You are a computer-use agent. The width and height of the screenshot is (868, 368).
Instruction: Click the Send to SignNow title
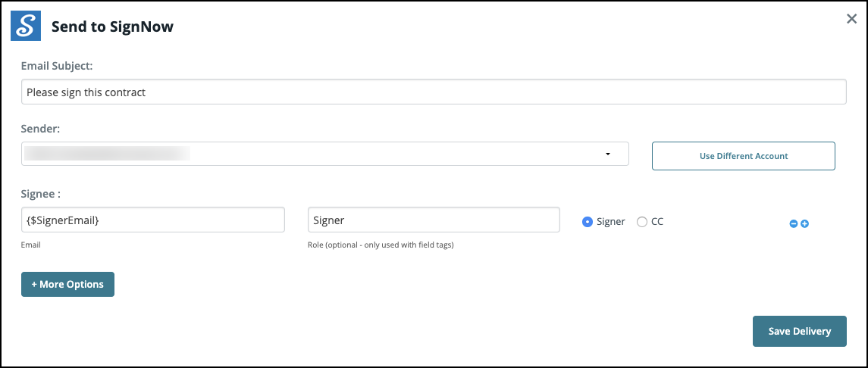[112, 27]
